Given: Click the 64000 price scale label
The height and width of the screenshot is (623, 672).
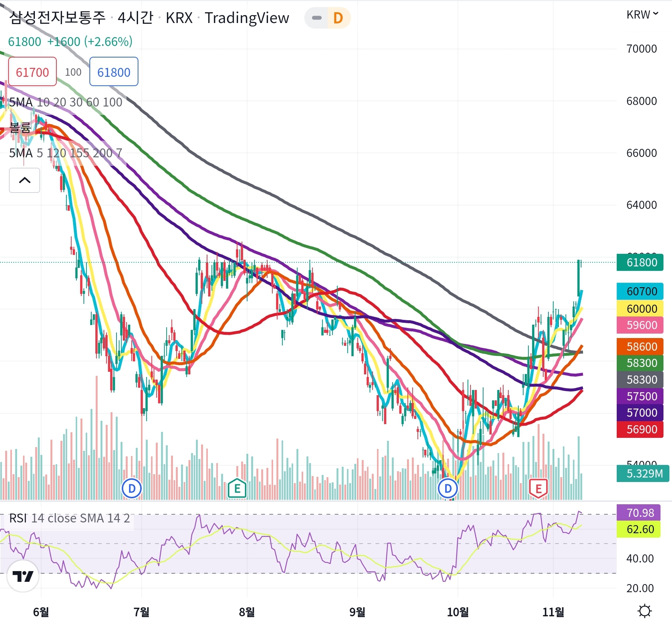Looking at the screenshot, I should (x=642, y=205).
